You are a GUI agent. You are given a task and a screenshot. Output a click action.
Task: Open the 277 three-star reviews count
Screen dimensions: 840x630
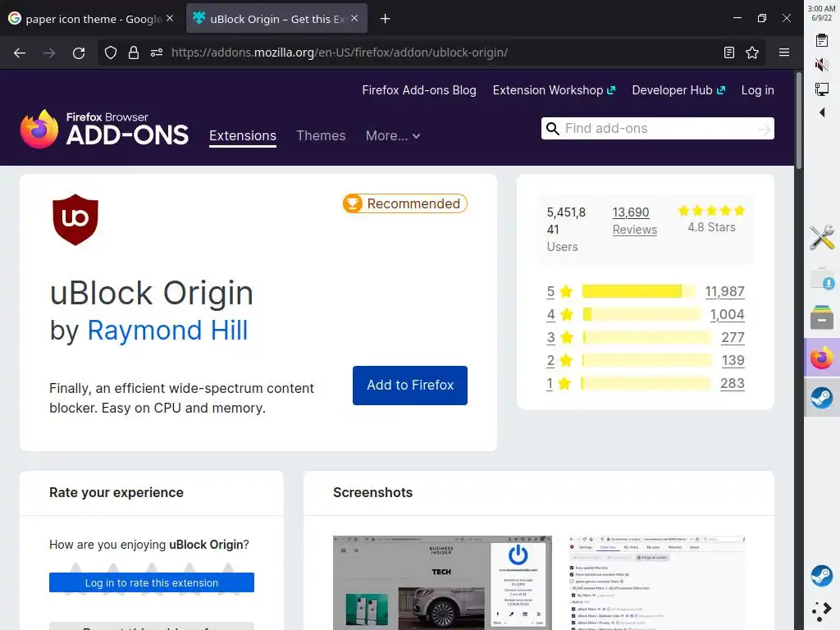(733, 337)
